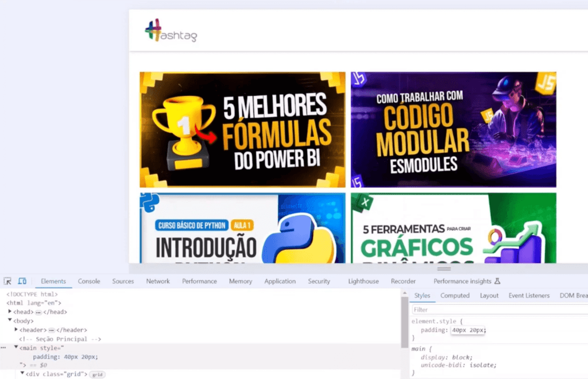588x379 pixels.
Task: Switch to the Computed styles tab
Action: pos(455,295)
